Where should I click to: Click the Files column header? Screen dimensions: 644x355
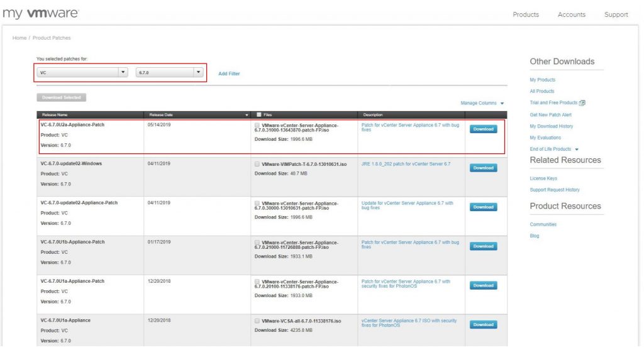pos(267,115)
